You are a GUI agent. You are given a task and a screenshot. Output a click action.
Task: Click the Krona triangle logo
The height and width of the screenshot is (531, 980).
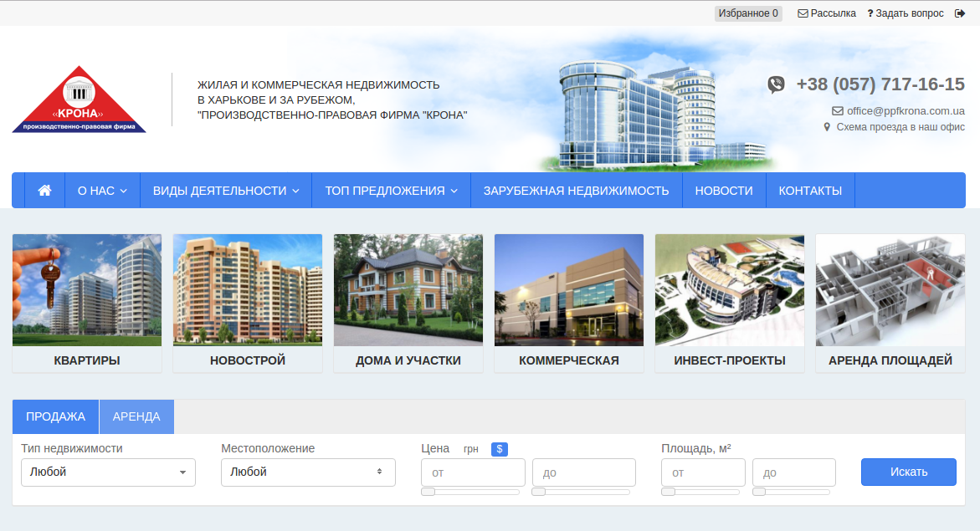[79, 100]
